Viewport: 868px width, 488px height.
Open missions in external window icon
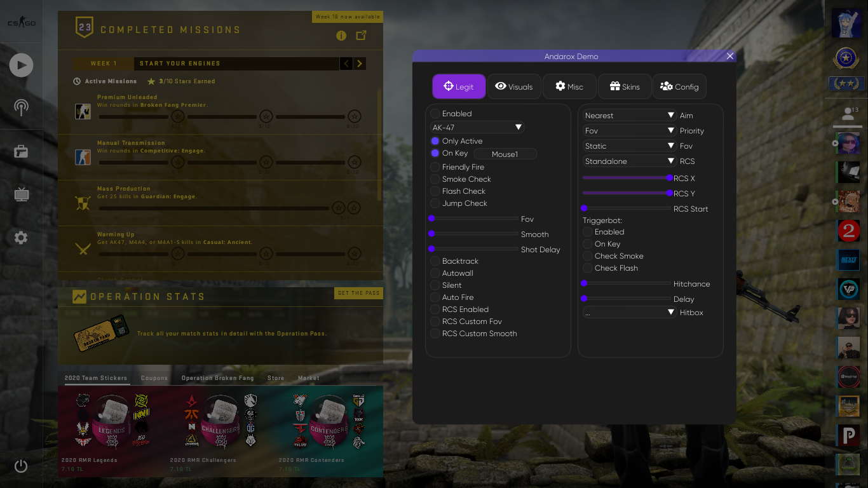click(361, 36)
